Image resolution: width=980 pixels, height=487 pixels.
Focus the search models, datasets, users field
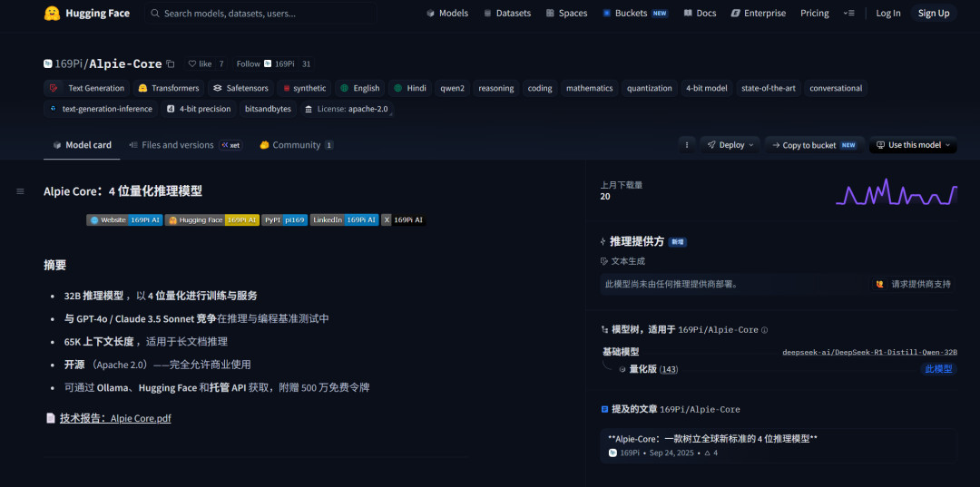tap(260, 13)
